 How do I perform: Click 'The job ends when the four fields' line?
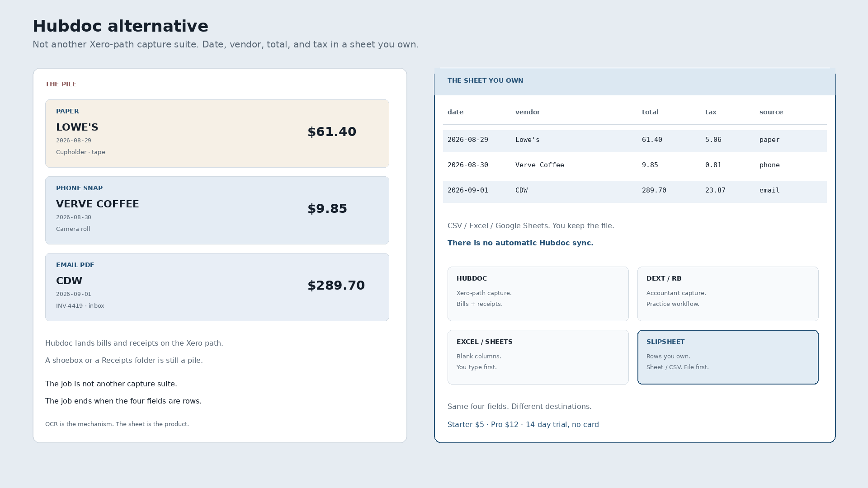123,401
